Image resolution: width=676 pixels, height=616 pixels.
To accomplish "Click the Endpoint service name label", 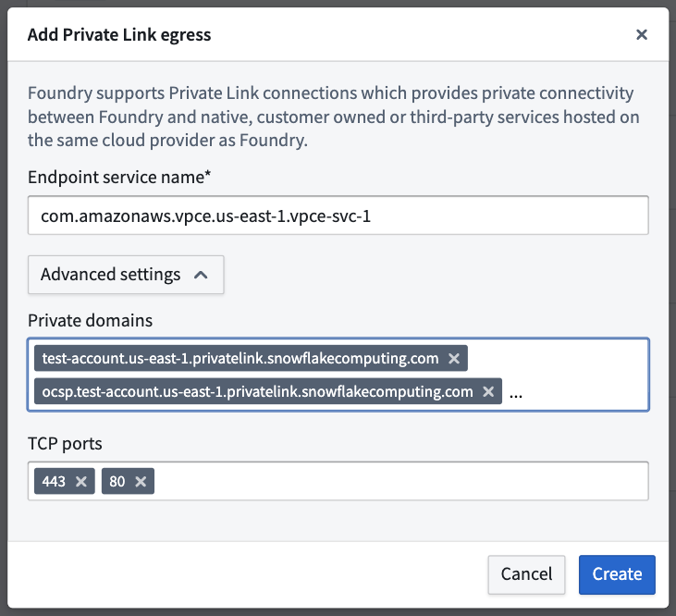I will coord(119,178).
